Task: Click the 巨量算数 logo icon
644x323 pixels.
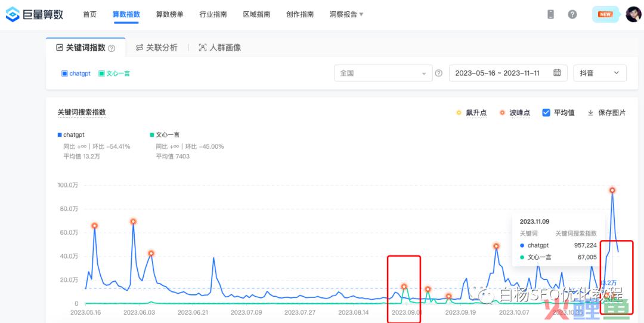Action: pyautogui.click(x=13, y=14)
